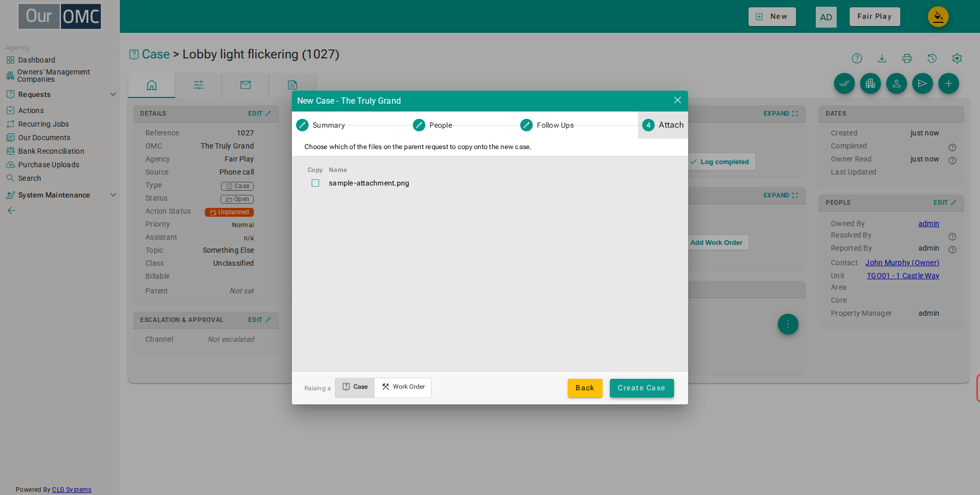Image resolution: width=980 pixels, height=495 pixels.
Task: Open the help icon in the case header
Action: click(x=857, y=58)
